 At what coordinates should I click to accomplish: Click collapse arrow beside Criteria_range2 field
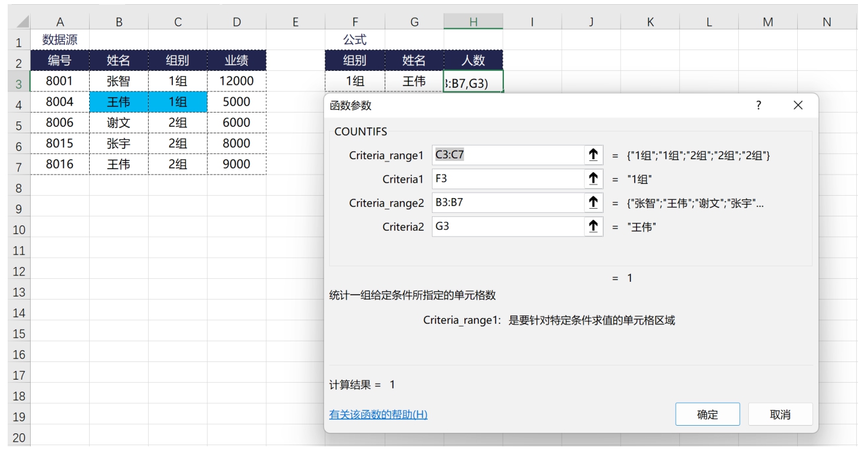pos(593,203)
